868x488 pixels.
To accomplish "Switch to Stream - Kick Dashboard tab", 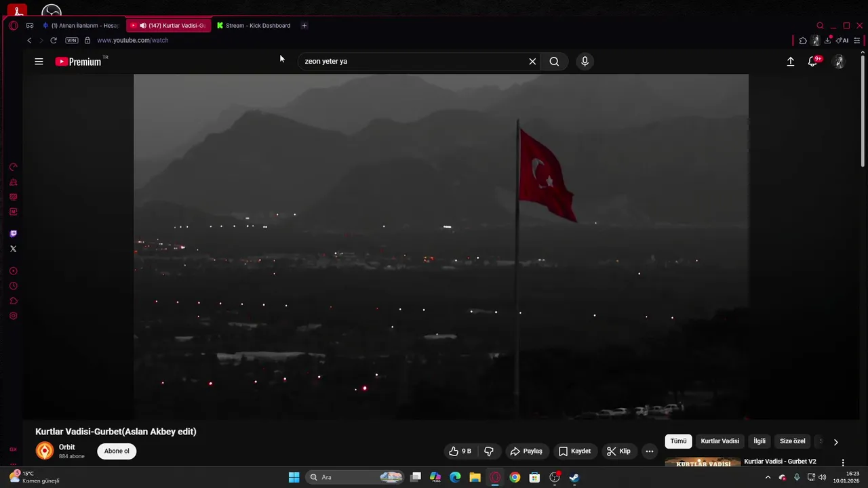I will (254, 26).
